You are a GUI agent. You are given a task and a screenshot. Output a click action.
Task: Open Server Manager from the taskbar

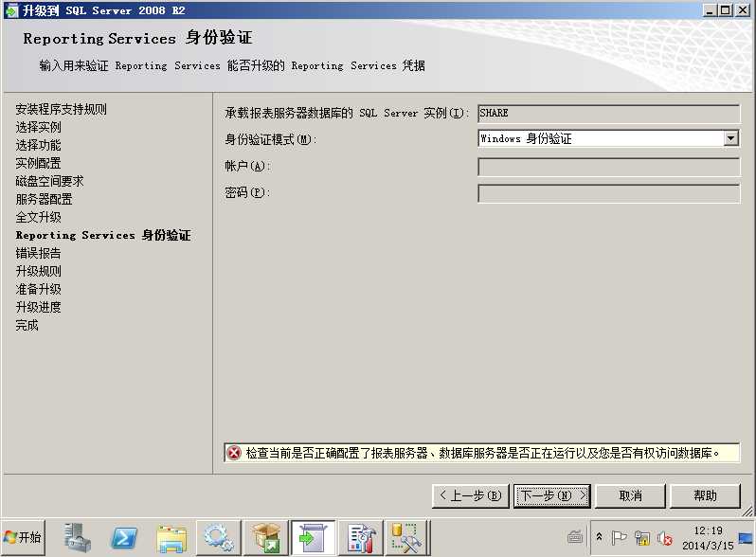click(77, 537)
